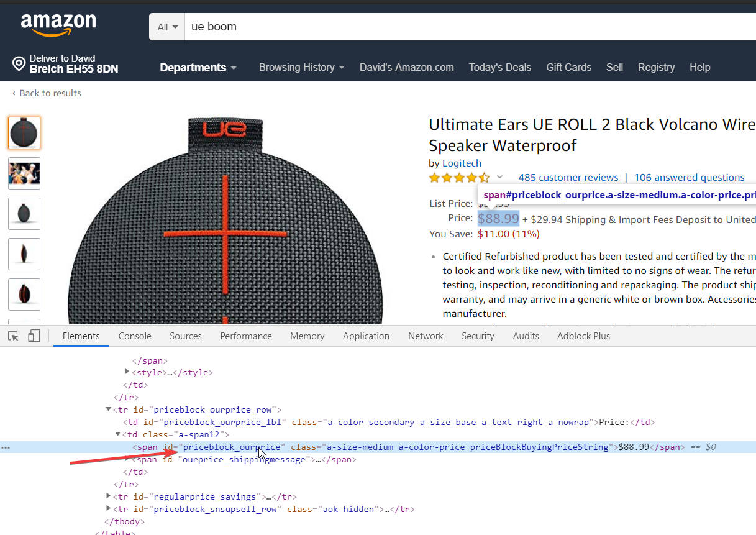Collapse the priceblock_ourprice_row tr node
Screen dimensions: 756x535
coord(109,409)
